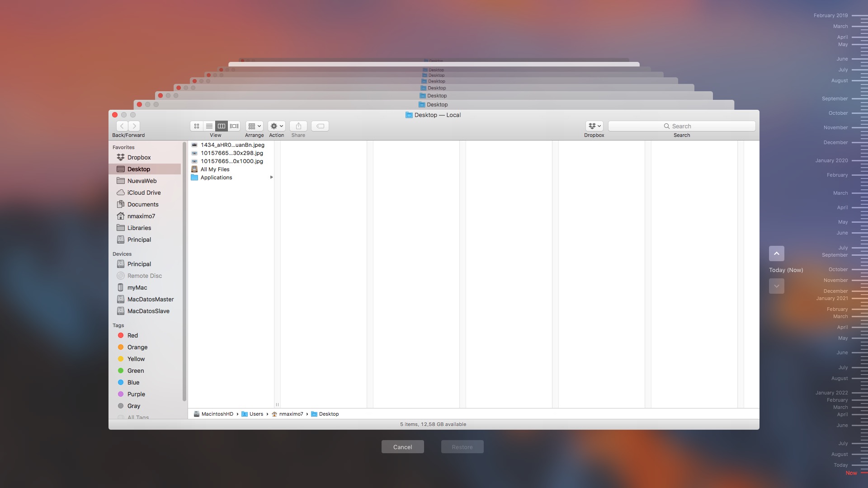Open the Dropbox toolbar dropdown

pyautogui.click(x=594, y=126)
